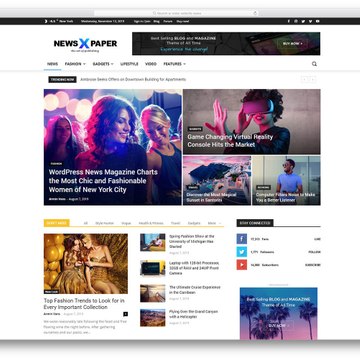This screenshot has width=360, height=360.
Task: Click the search magnifier icon
Action: coord(314,64)
